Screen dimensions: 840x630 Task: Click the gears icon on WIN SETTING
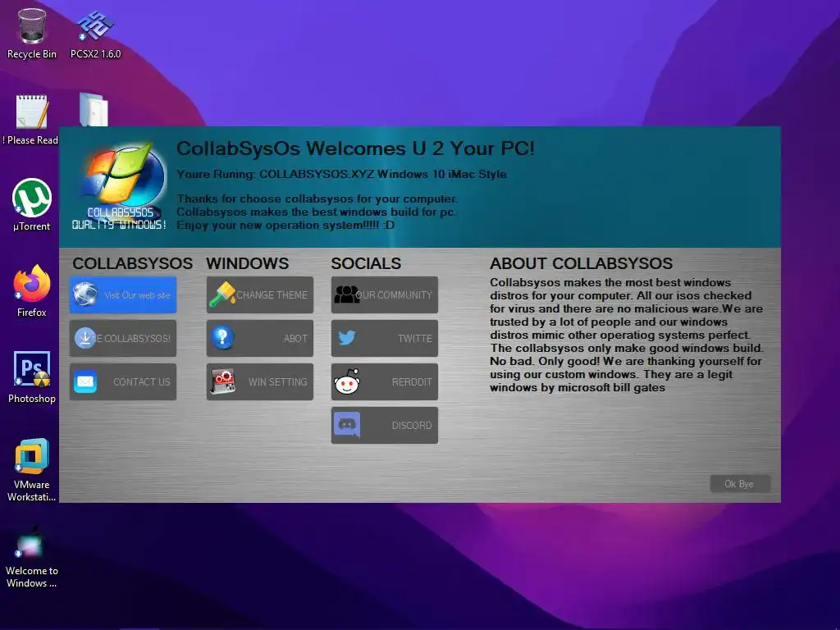point(222,381)
